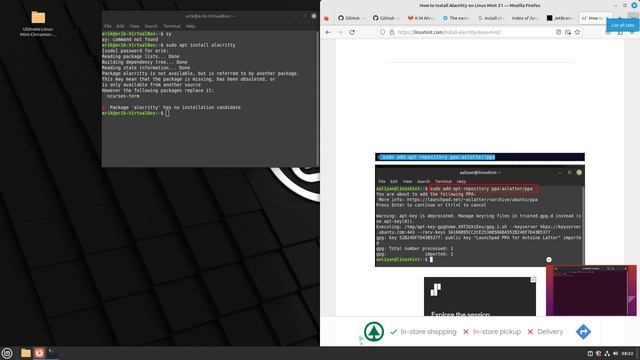Image resolution: width=640 pixels, height=360 pixels.
Task: Select the terminal window button in taskbar
Action: (x=52, y=353)
